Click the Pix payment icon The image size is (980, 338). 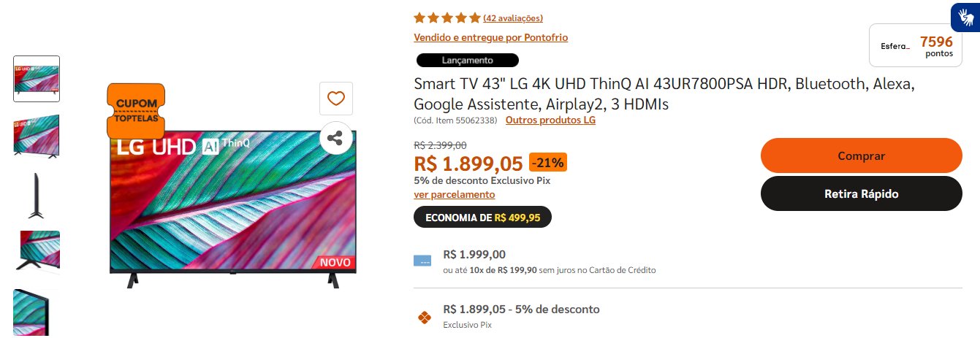click(423, 316)
